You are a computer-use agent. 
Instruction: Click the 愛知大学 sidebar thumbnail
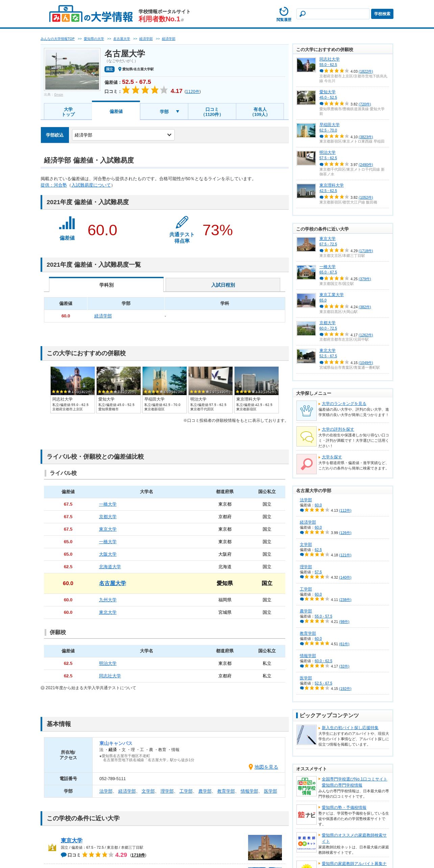tap(306, 98)
